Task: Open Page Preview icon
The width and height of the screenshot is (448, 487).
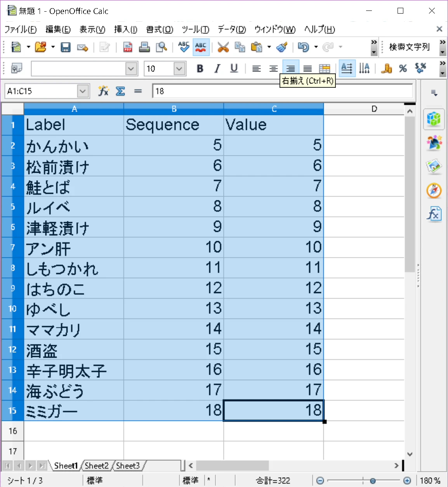Action: 161,47
